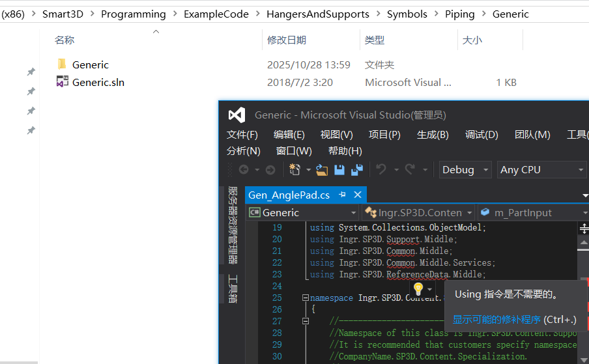589x364 pixels.
Task: Open the 生成(B) menu
Action: [x=433, y=135]
